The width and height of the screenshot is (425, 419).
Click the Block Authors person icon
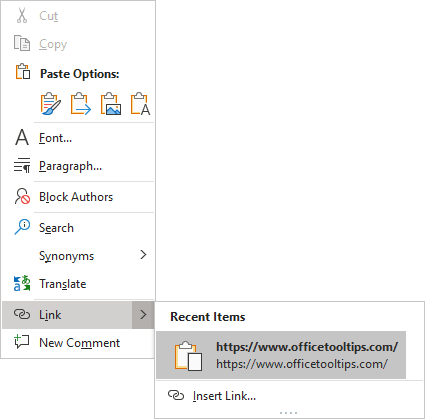[22, 196]
